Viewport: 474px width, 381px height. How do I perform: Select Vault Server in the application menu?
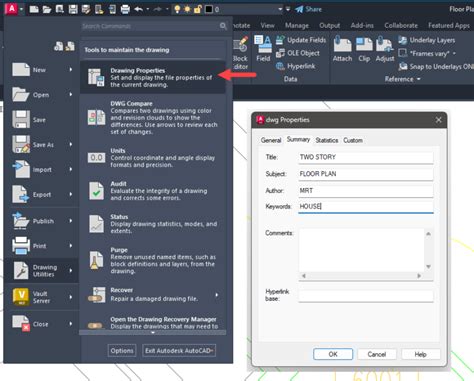[x=42, y=297]
